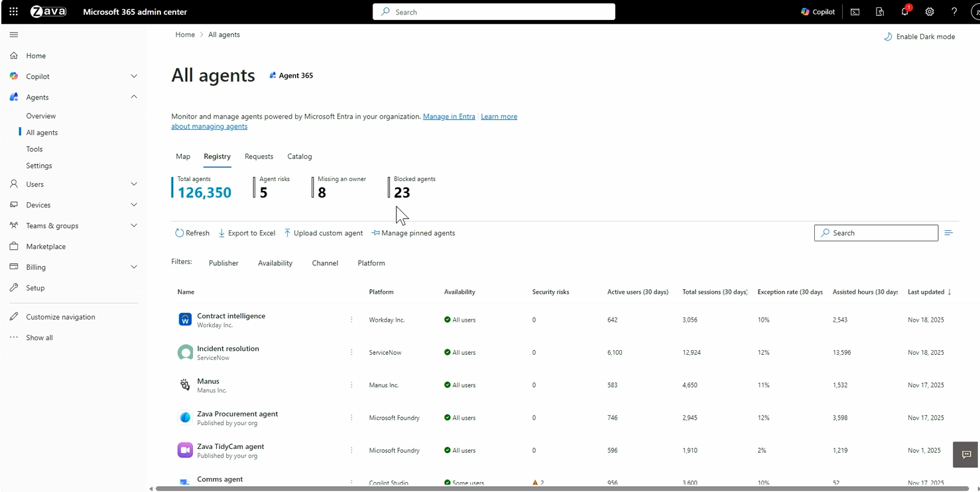
Task: Click Export to Excel
Action: tap(247, 233)
